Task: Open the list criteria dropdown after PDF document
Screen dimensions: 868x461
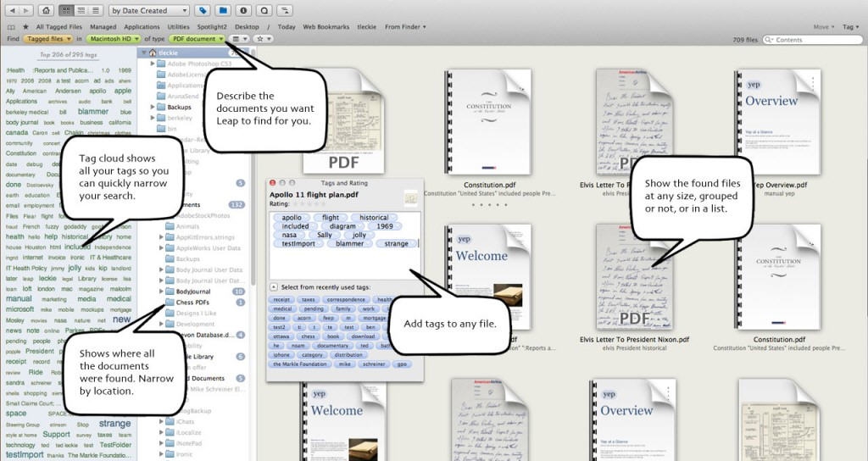Action: (239, 39)
